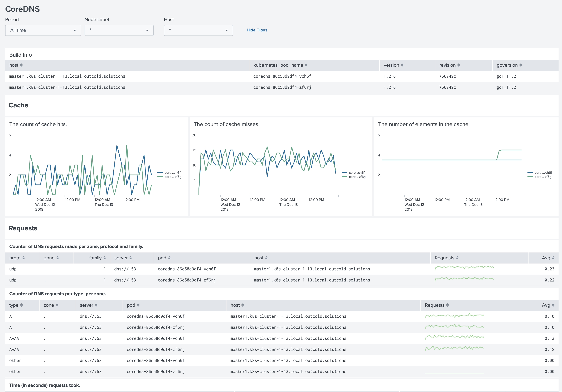Sort Build Info by host column
The width and height of the screenshot is (562, 392).
[x=16, y=65]
